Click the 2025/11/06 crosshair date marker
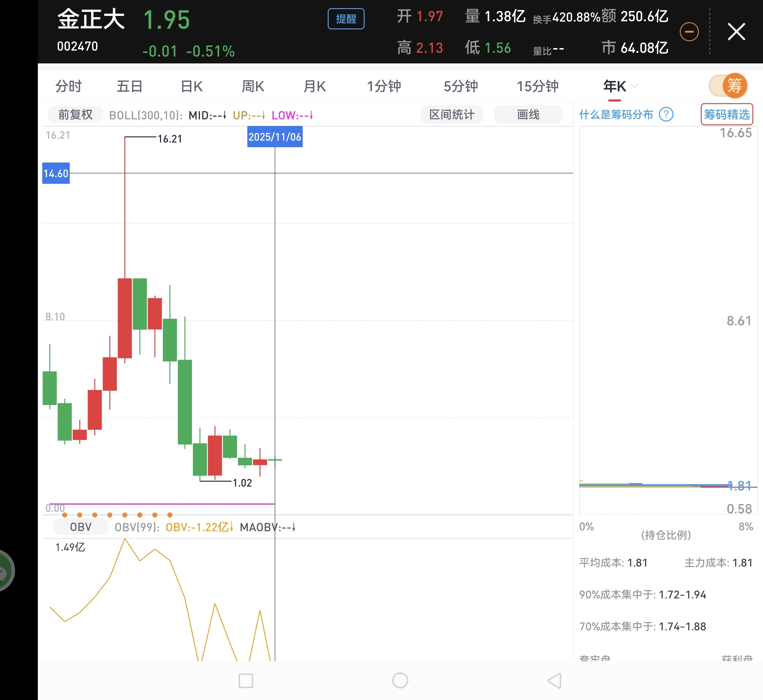This screenshot has height=700, width=763. point(275,137)
